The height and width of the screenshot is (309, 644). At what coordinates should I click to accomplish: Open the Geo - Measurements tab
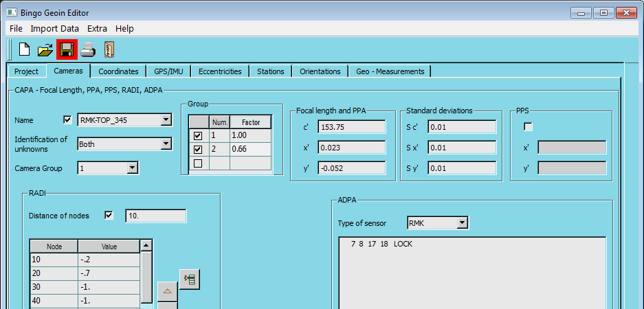[x=390, y=71]
